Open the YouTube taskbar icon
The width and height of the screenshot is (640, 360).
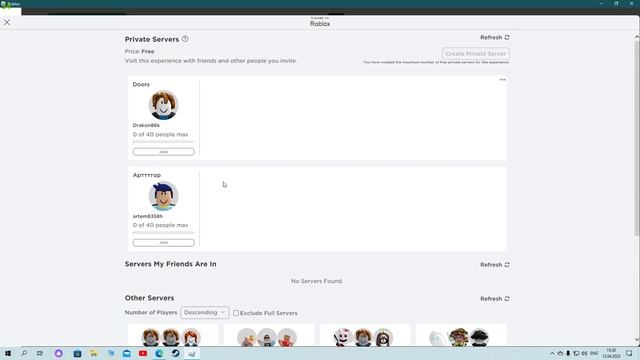(143, 353)
